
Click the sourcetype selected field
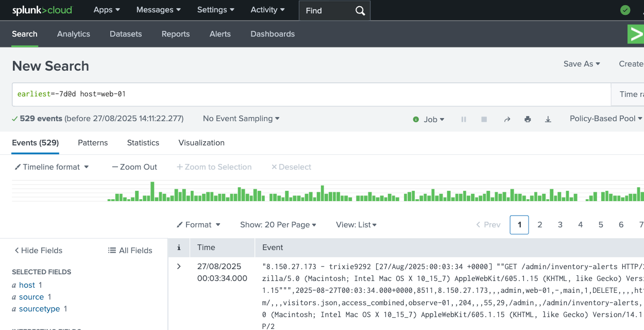40,309
